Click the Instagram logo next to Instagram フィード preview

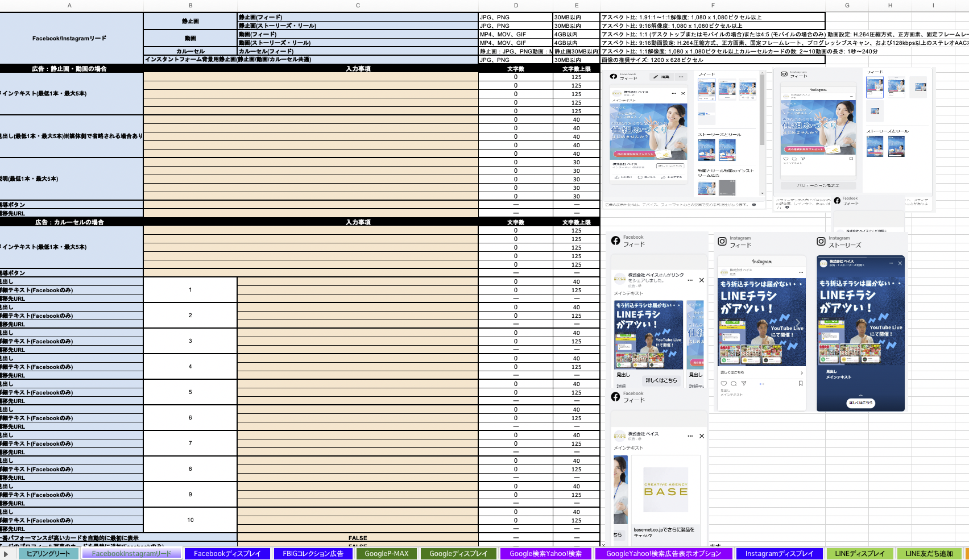(x=722, y=242)
